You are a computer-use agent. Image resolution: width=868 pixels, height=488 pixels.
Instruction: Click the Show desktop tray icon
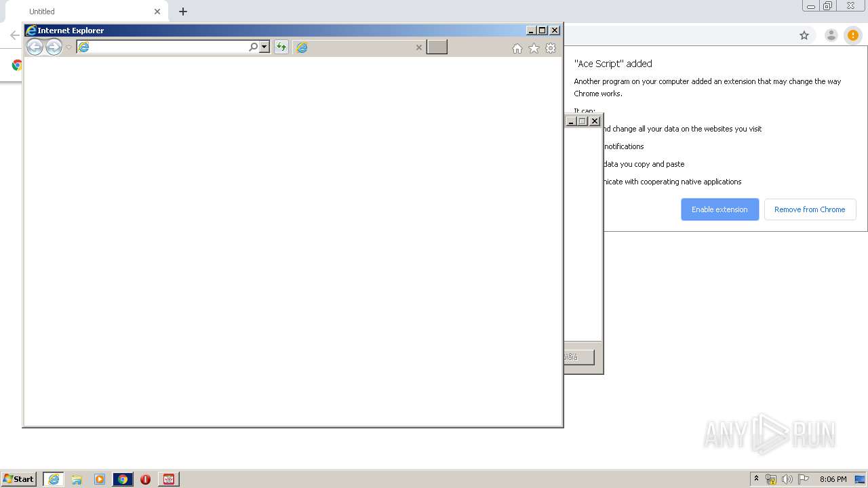pos(860,479)
